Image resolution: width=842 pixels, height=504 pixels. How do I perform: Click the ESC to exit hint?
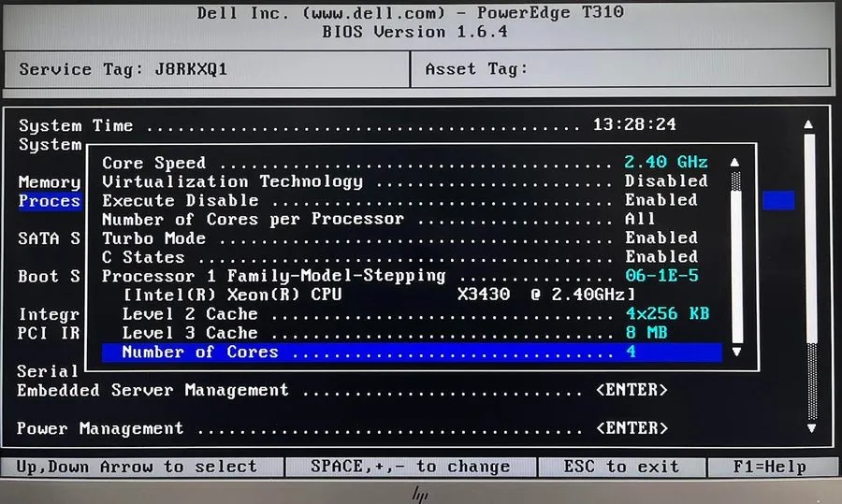click(x=621, y=467)
